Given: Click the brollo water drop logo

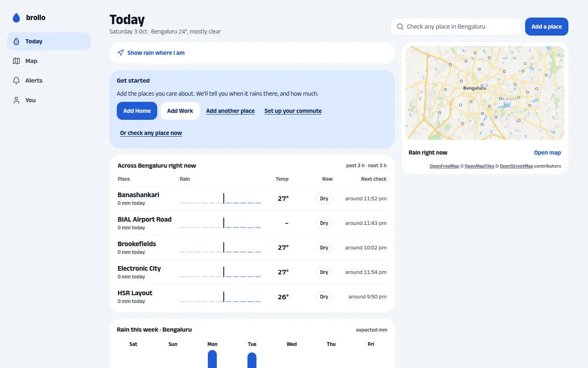Looking at the screenshot, I should (16, 18).
